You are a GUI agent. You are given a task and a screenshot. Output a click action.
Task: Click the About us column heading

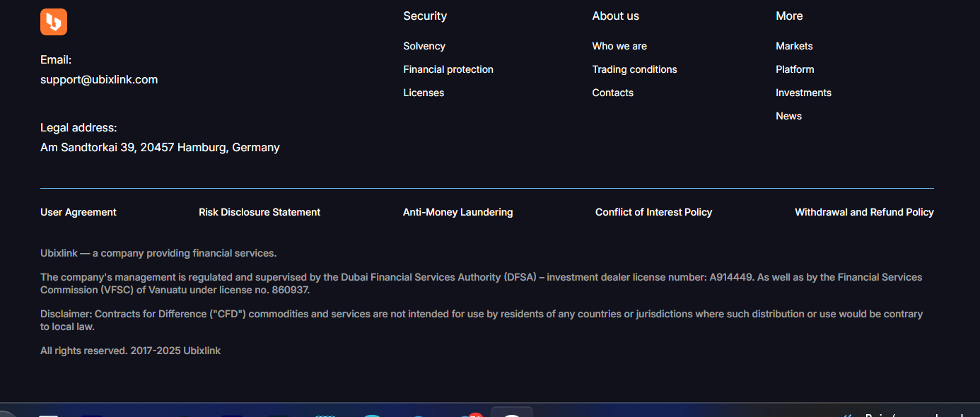[x=615, y=16]
